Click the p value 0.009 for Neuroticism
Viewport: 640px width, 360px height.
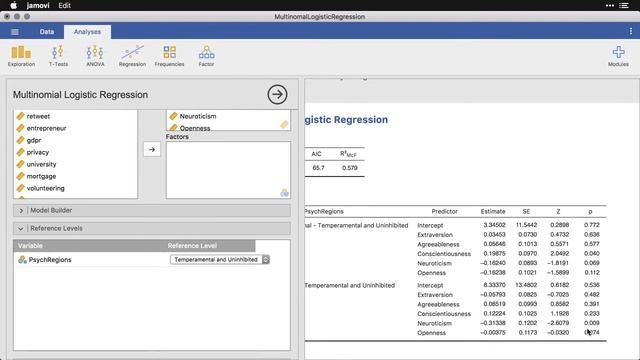(591, 323)
